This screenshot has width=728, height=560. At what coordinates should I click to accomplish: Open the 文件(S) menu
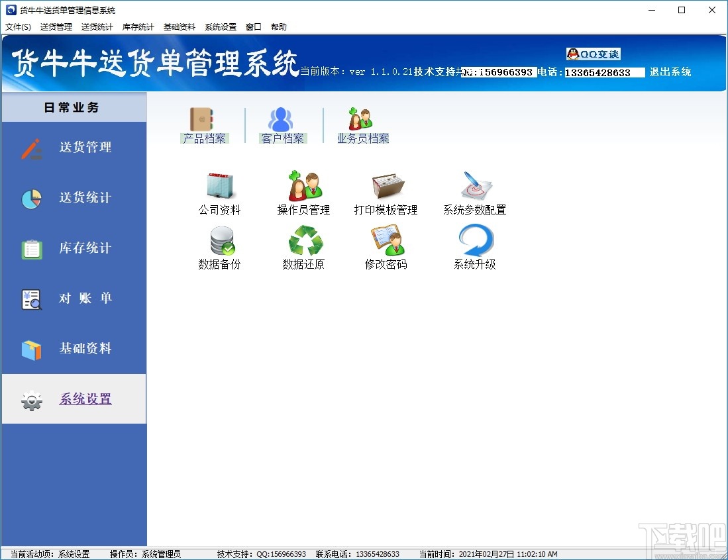click(18, 26)
